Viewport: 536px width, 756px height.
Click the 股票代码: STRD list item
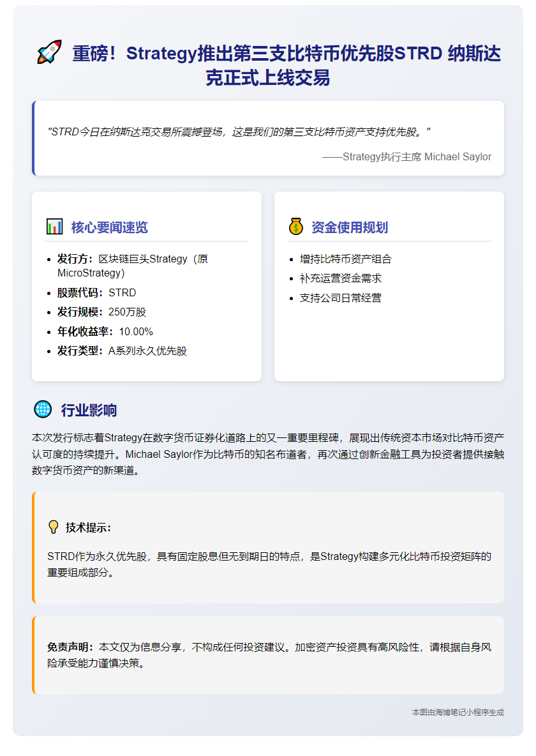point(96,292)
